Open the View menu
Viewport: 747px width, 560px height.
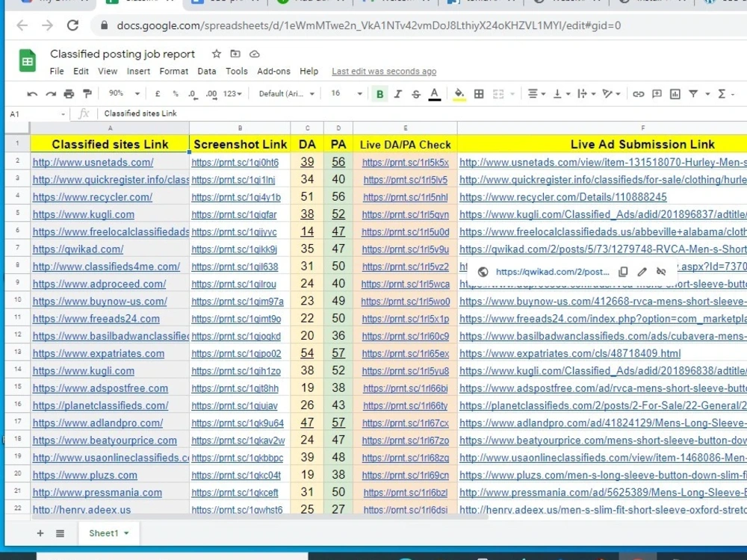(108, 71)
